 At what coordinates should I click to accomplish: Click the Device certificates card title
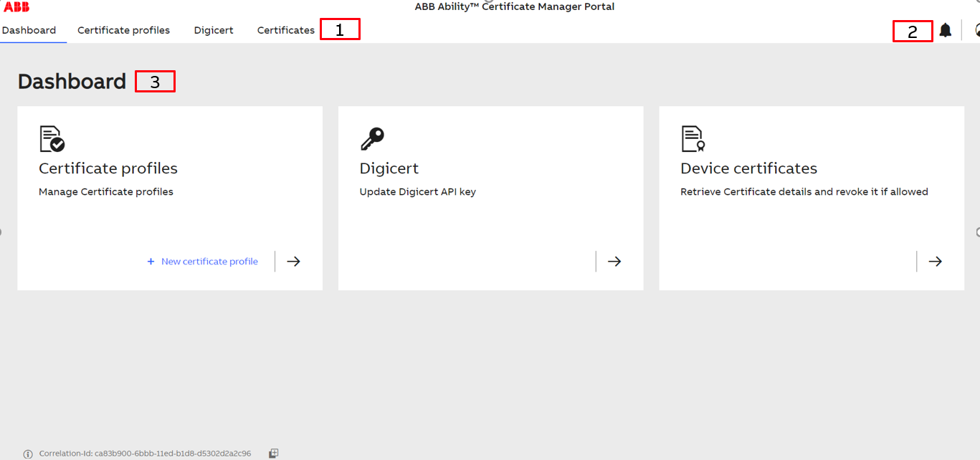click(x=748, y=168)
